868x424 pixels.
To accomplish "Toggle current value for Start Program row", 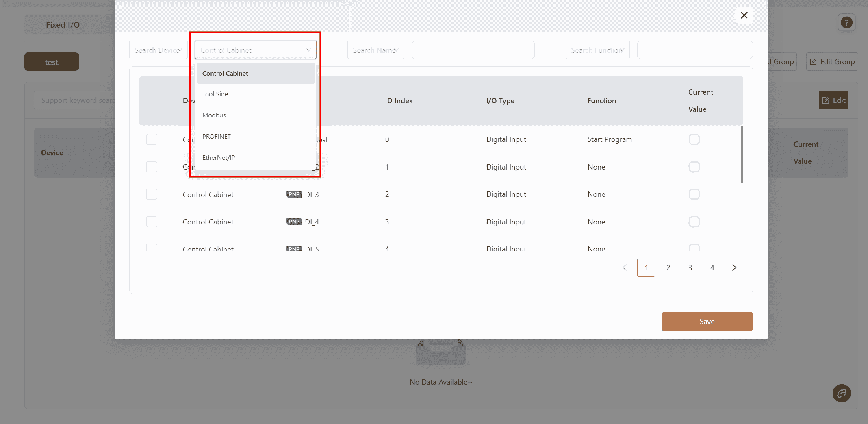I will [x=694, y=139].
